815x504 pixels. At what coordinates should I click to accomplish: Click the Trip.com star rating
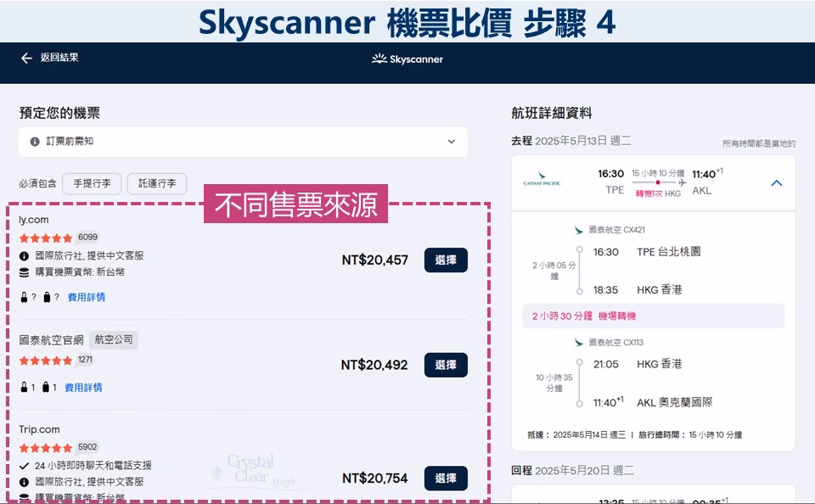pos(46,448)
